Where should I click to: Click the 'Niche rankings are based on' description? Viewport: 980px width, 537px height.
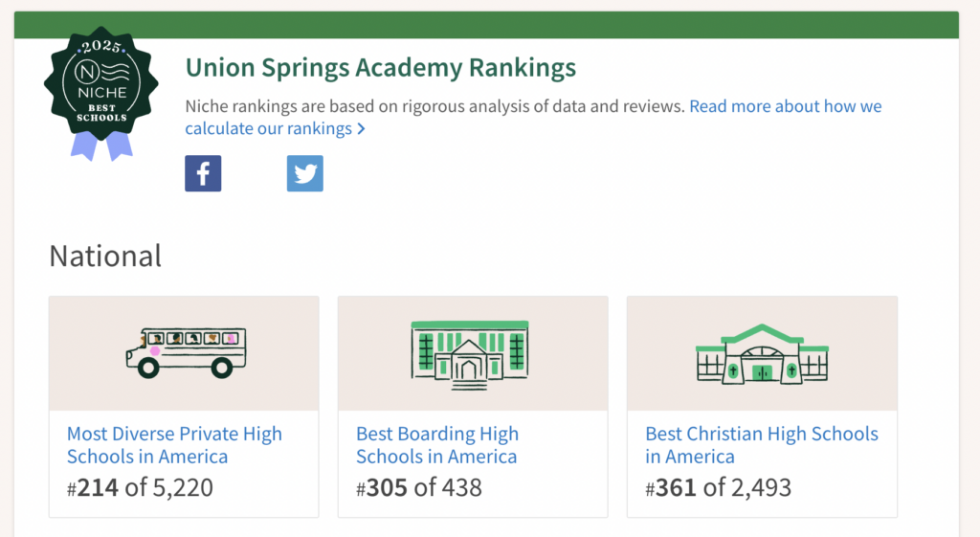click(435, 106)
